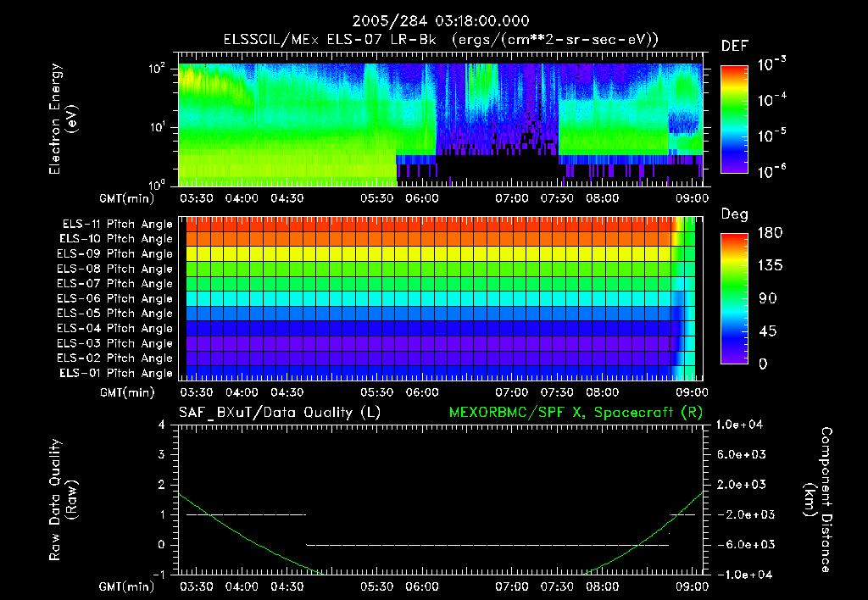Image resolution: width=868 pixels, height=600 pixels.
Task: Click the 135 degree colorbar tick label
Action: point(770,266)
